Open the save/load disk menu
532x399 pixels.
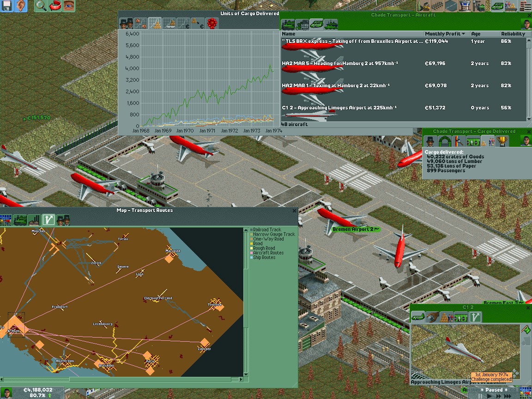[x=6, y=5]
